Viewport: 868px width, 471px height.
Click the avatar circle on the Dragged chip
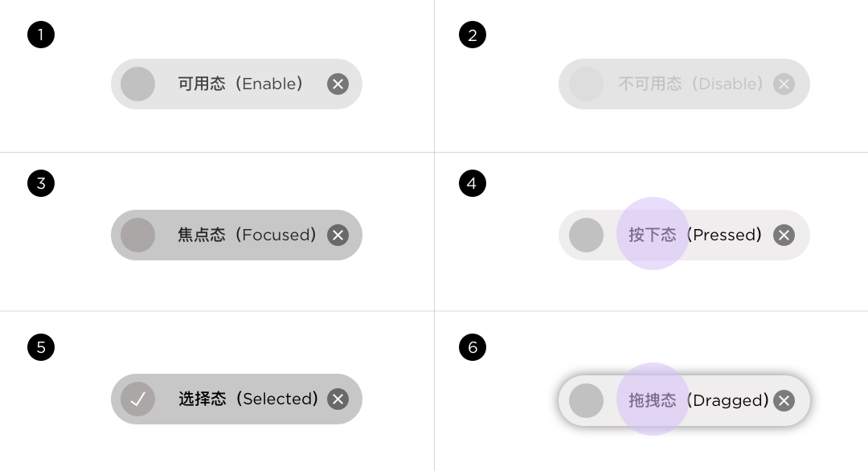pos(586,401)
